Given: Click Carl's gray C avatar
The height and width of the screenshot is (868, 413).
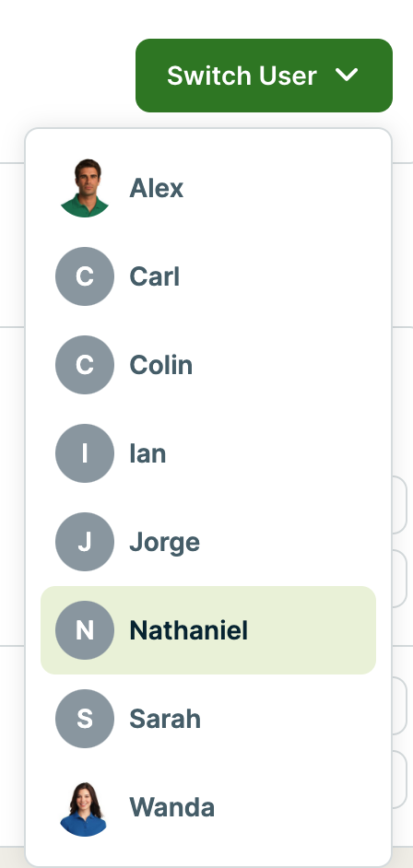Looking at the screenshot, I should coord(85,276).
